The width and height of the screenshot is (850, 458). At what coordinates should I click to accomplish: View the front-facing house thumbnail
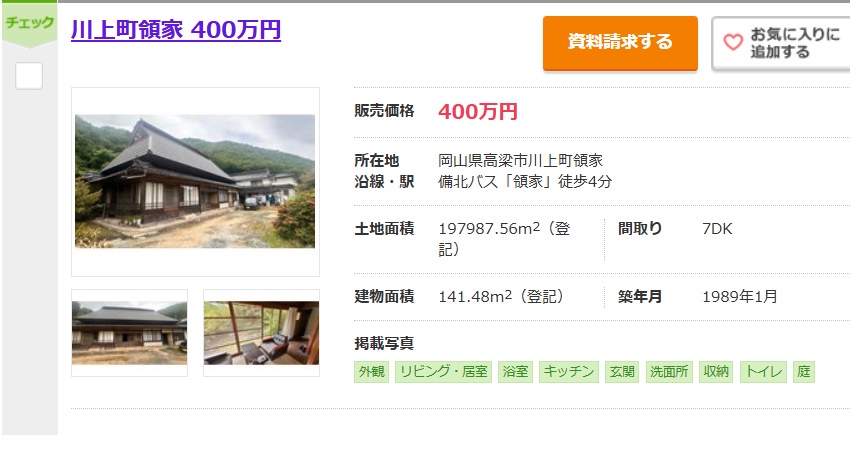tap(130, 333)
